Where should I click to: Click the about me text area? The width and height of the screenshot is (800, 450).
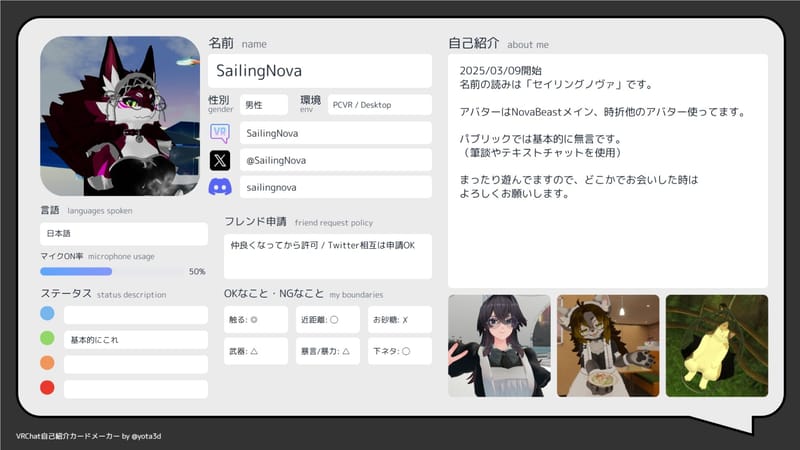608,157
